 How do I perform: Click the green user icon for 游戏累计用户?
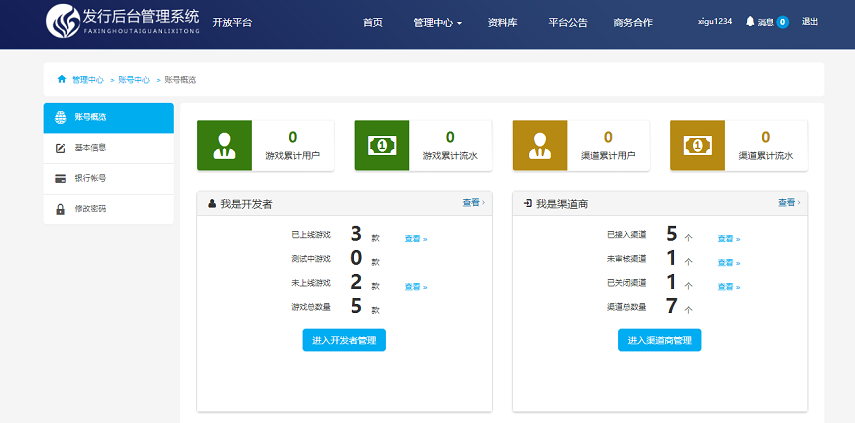tap(224, 145)
